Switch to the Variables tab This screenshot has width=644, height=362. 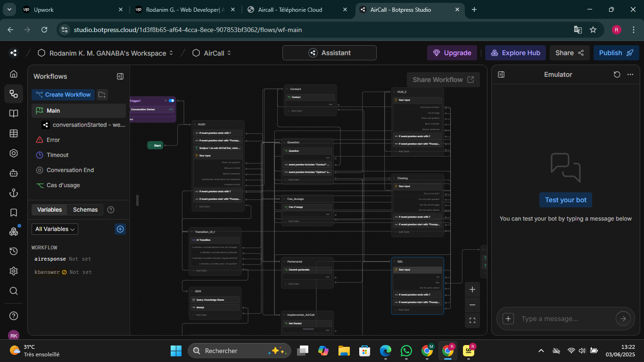(50, 210)
